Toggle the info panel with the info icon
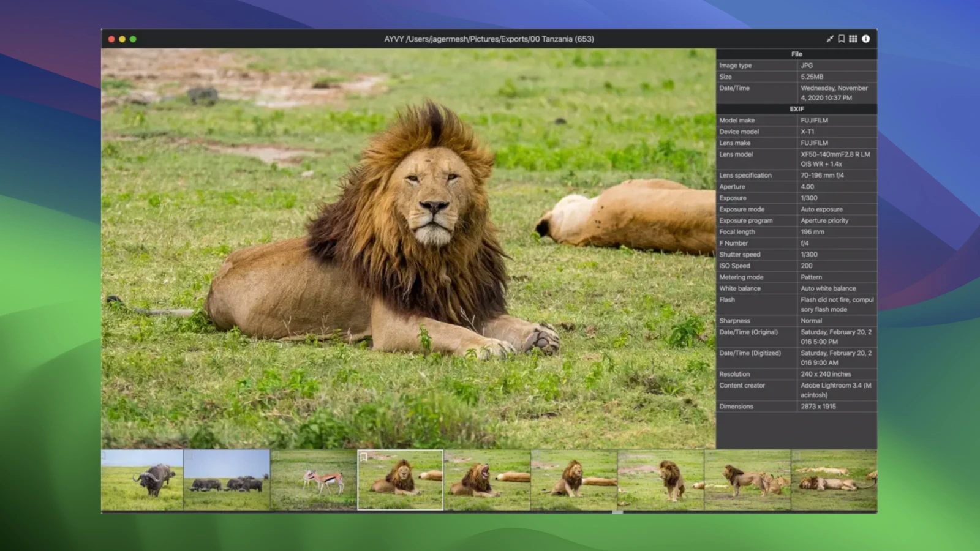 [x=865, y=39]
